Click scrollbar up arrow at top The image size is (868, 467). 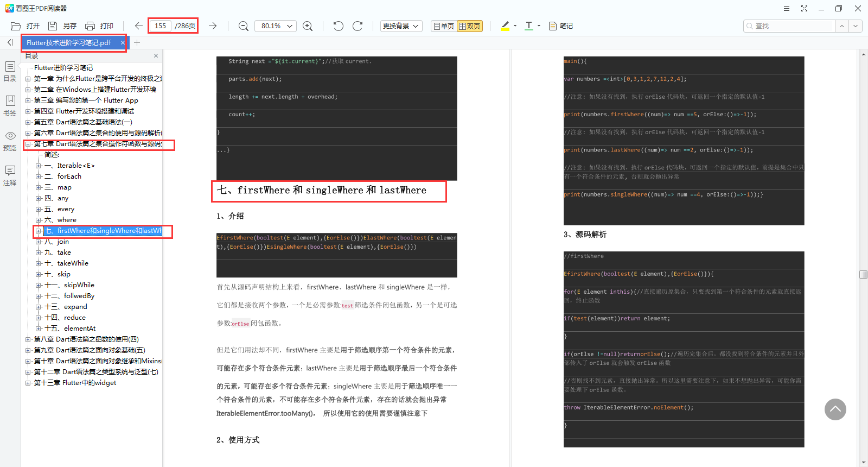click(x=864, y=54)
